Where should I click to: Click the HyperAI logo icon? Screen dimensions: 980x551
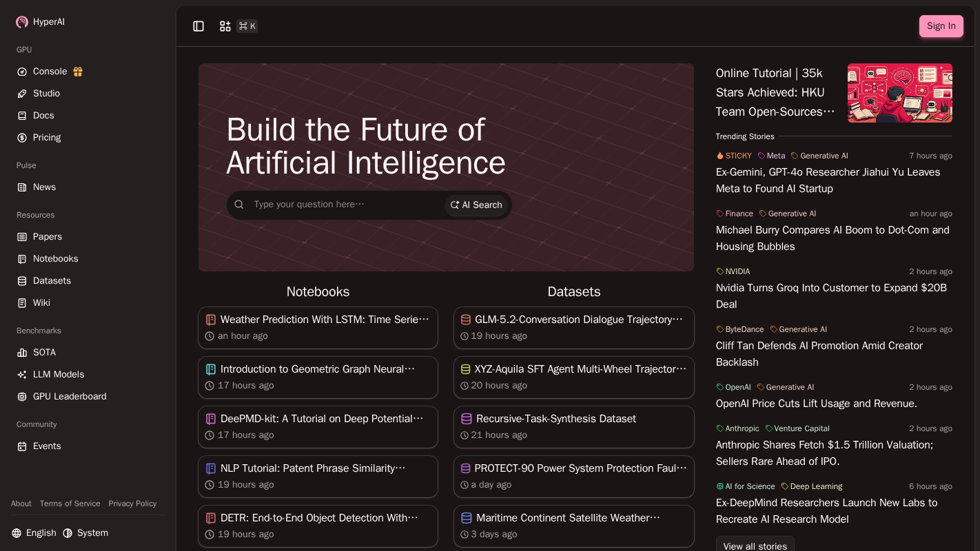pyautogui.click(x=22, y=22)
